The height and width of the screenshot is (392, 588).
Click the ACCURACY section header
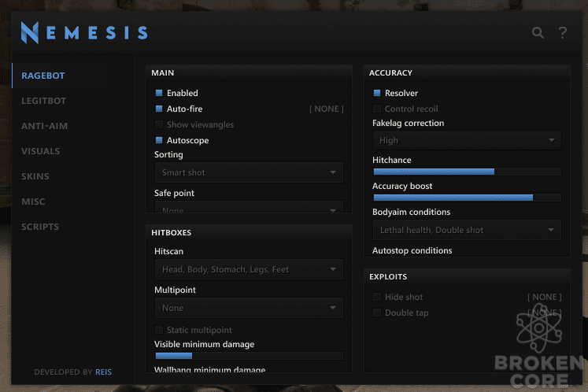[390, 72]
